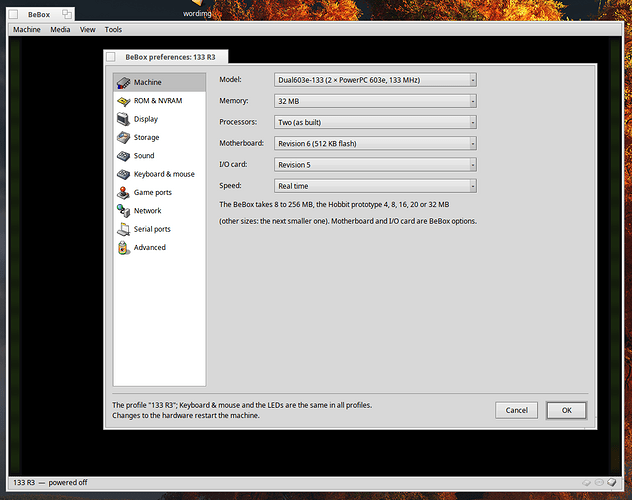The height and width of the screenshot is (500, 632).
Task: Click the BeBox window zoom button
Action: pos(67,15)
